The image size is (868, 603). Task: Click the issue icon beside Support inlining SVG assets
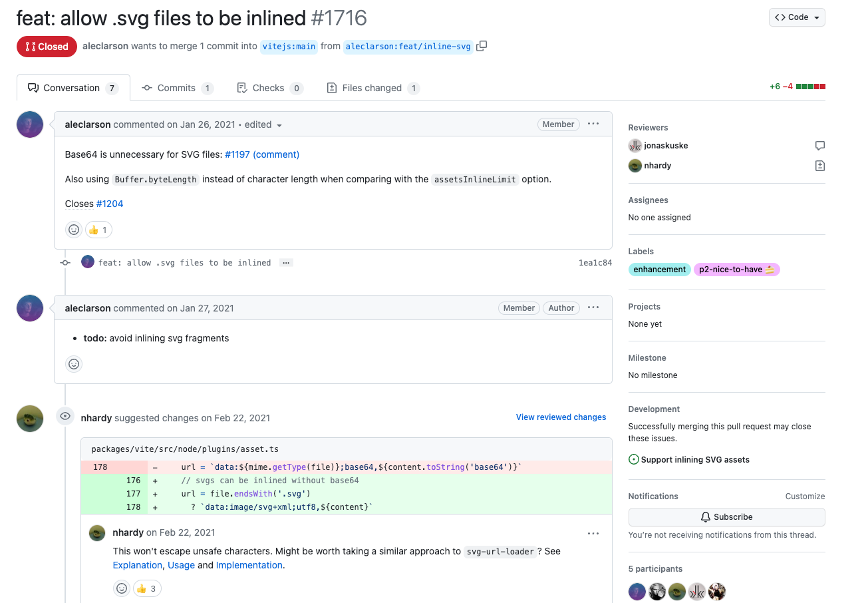tap(633, 459)
